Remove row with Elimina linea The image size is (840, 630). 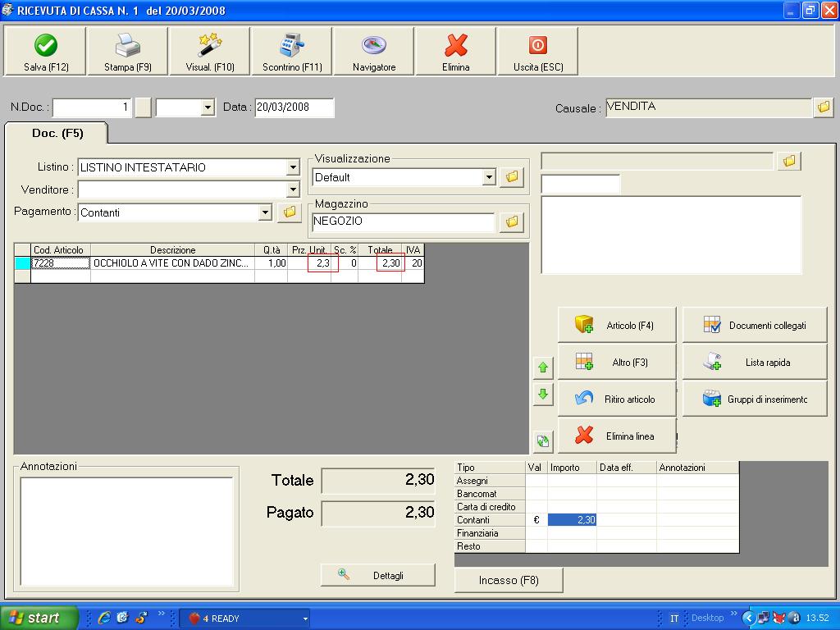[x=617, y=436]
